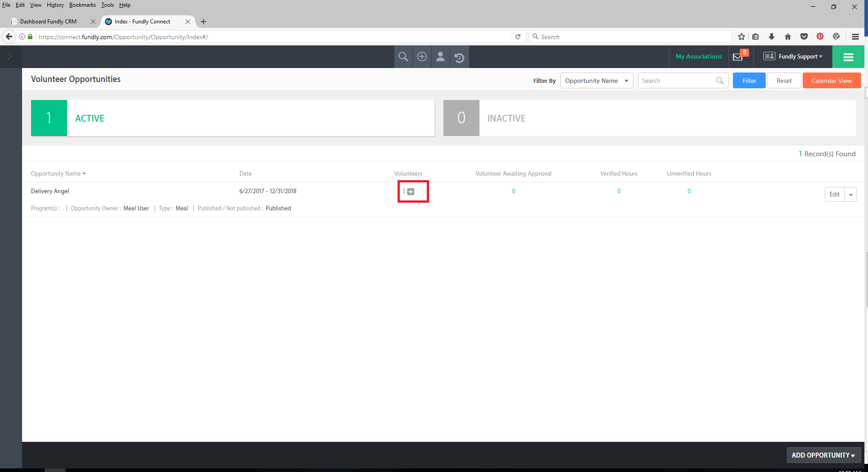Open My Associations link

click(x=698, y=57)
